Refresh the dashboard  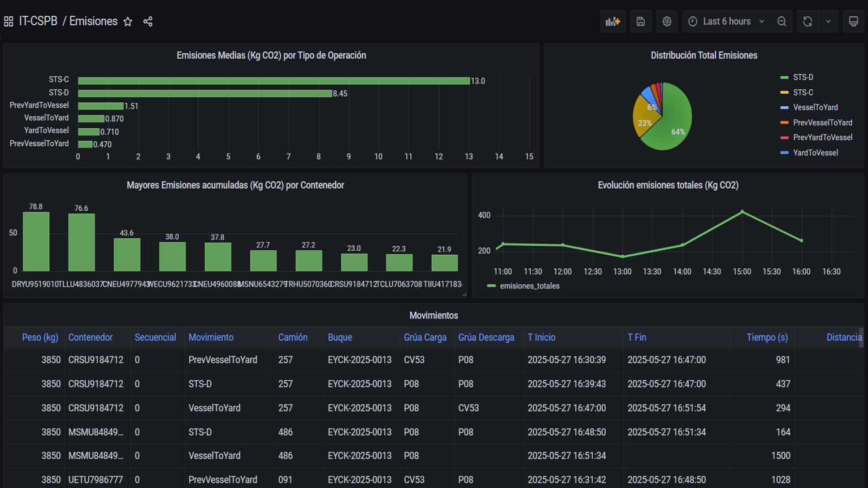808,21
